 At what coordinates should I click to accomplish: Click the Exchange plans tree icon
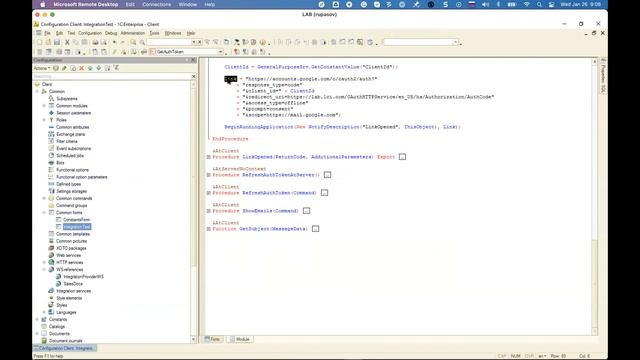[x=51, y=134]
